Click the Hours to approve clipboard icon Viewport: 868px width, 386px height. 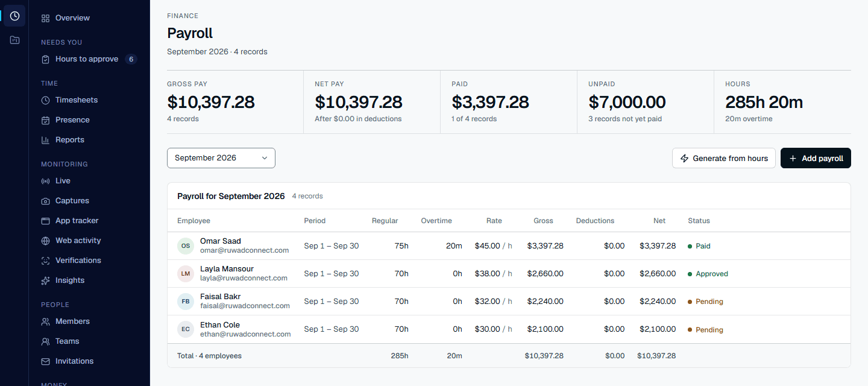point(45,59)
